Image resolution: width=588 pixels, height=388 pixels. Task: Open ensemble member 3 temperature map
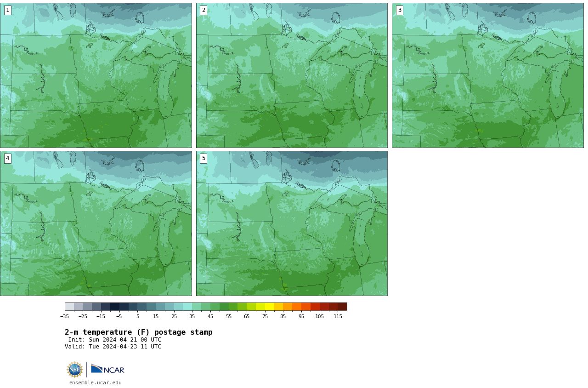coord(488,75)
